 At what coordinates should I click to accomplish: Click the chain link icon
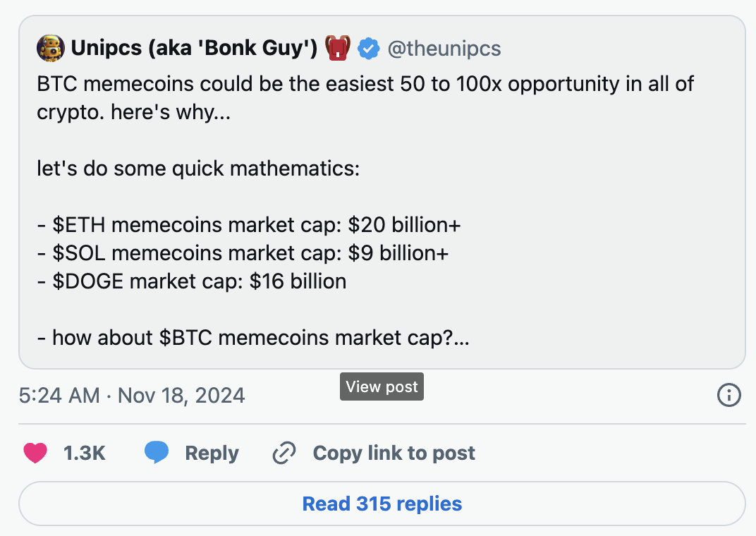284,453
